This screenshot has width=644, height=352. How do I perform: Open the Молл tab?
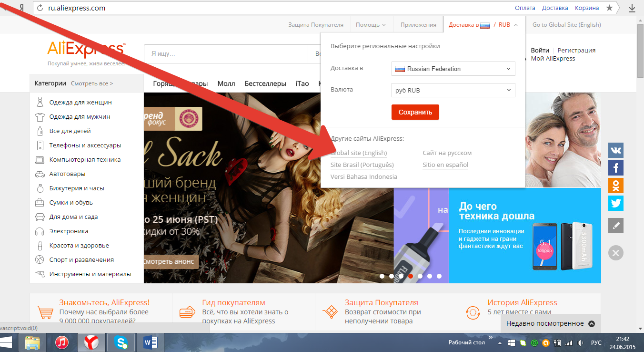(226, 83)
